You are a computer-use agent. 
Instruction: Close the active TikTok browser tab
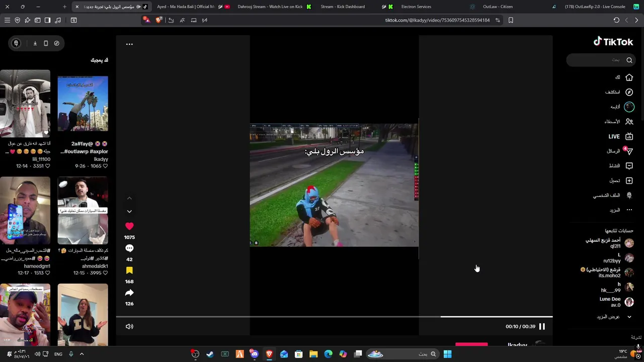(77, 7)
